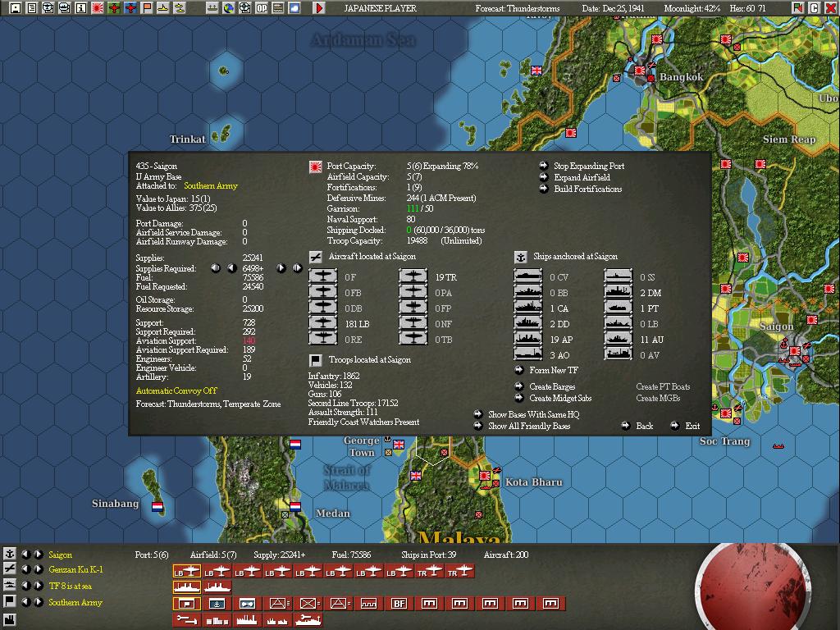Select the last TR transport aircraft group icon
Image resolution: width=840 pixels, height=630 pixels.
point(460,572)
